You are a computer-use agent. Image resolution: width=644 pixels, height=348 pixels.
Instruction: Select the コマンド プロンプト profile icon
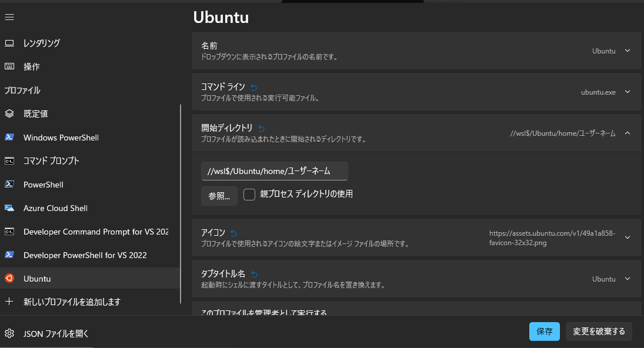pos(8,160)
